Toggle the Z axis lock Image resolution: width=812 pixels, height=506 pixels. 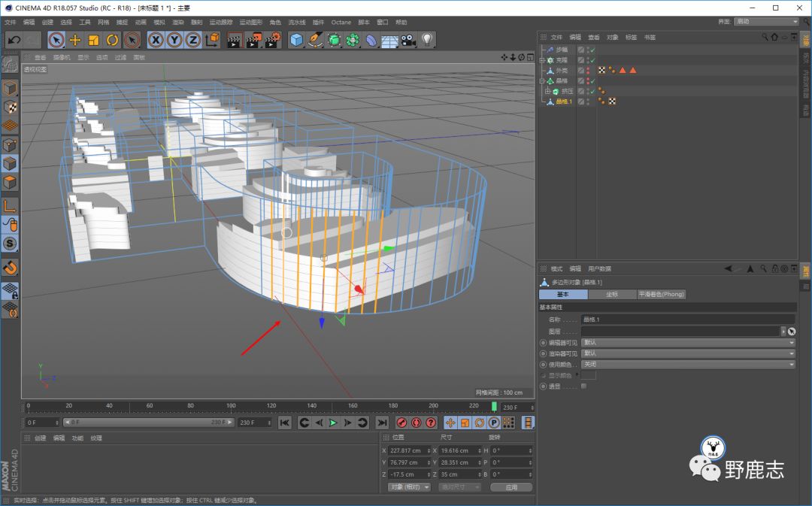(193, 40)
